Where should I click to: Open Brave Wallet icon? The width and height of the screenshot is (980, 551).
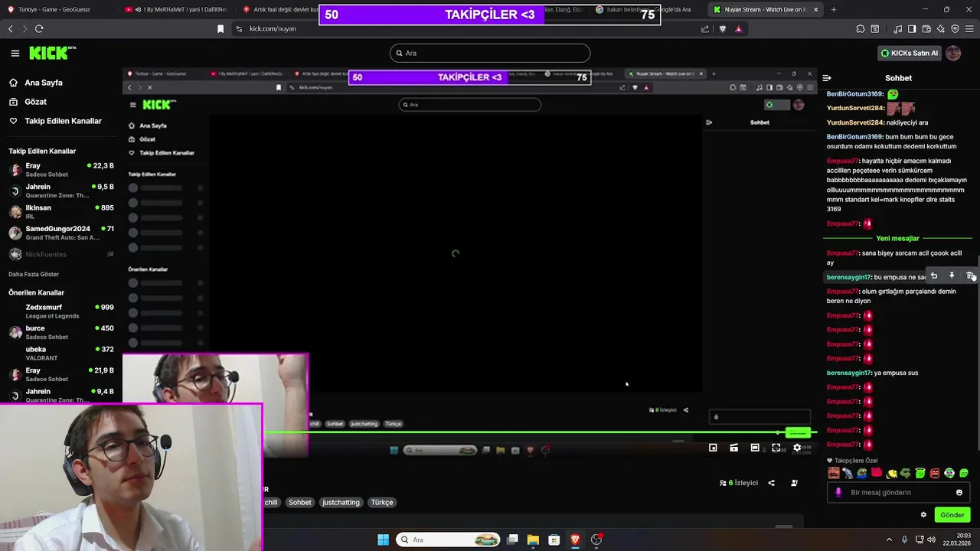926,28
